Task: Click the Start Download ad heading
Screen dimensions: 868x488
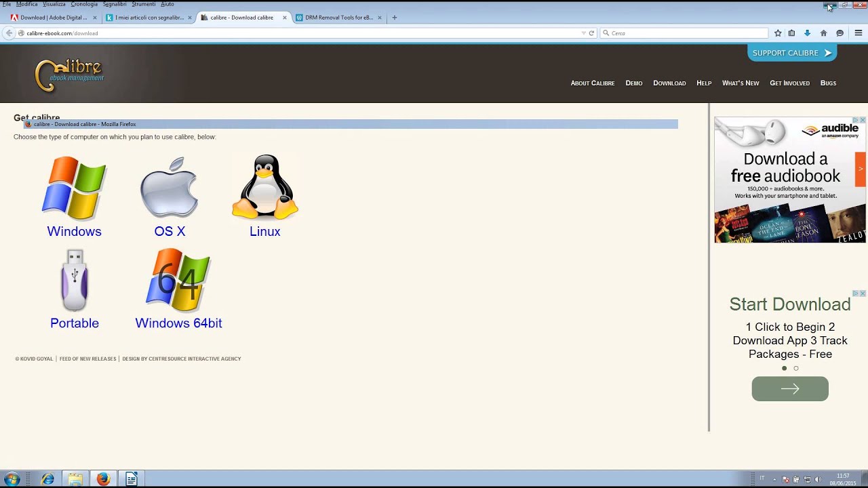Action: 790,304
